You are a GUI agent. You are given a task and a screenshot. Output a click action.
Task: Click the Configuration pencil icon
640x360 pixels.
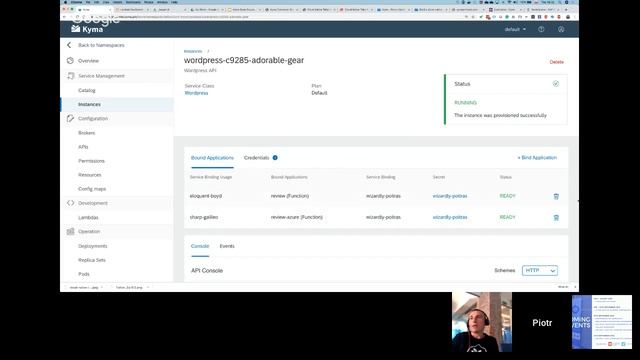click(x=70, y=118)
